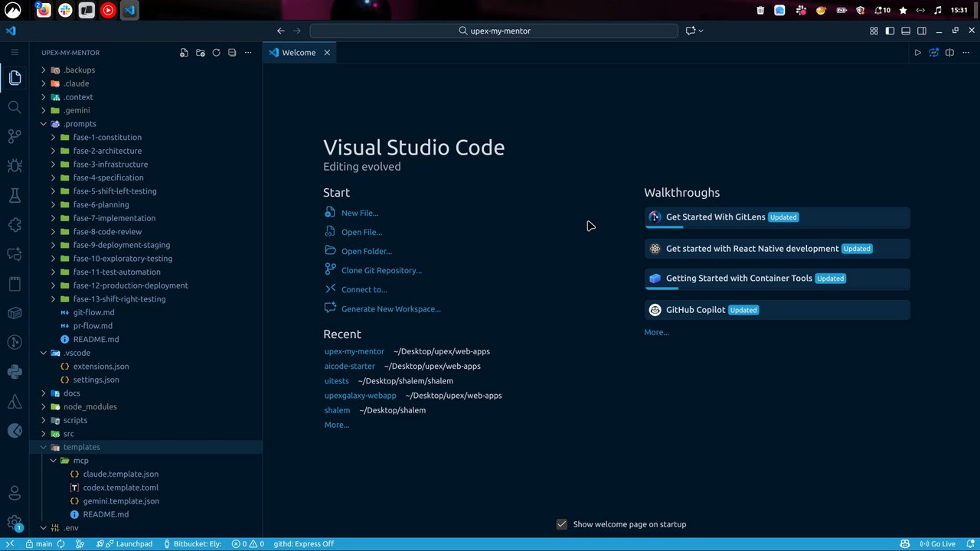980x551 pixels.
Task: Toggle Show welcome page on startup checkbox
Action: point(562,524)
